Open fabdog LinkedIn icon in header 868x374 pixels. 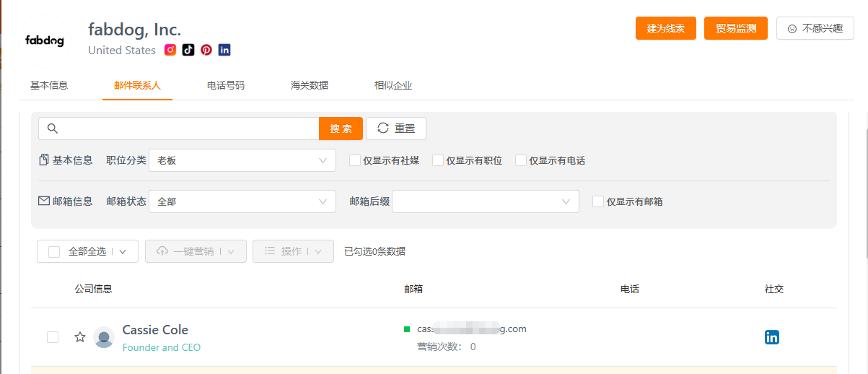tap(224, 50)
